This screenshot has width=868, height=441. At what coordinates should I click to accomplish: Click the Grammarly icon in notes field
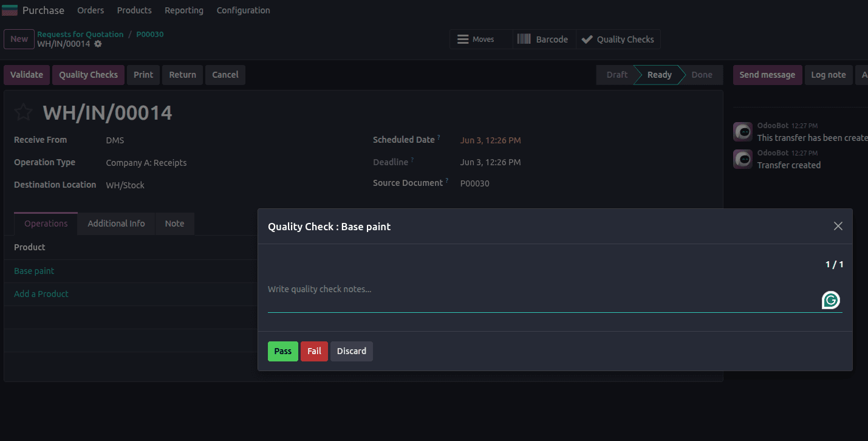coord(831,300)
